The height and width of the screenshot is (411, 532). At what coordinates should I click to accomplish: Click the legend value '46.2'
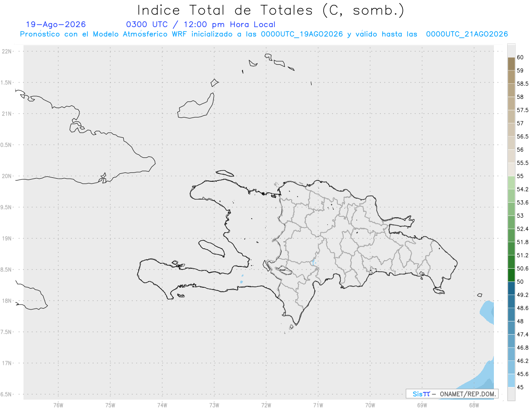click(523, 361)
